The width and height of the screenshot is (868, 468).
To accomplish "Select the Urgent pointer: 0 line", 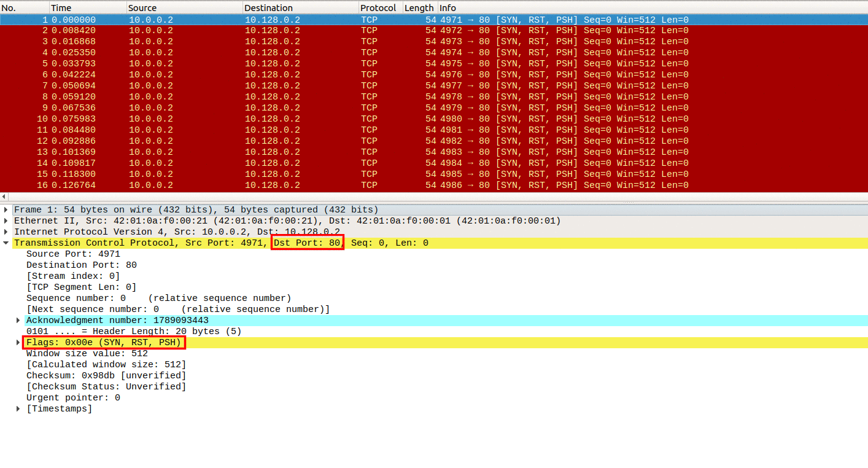I will click(x=73, y=398).
